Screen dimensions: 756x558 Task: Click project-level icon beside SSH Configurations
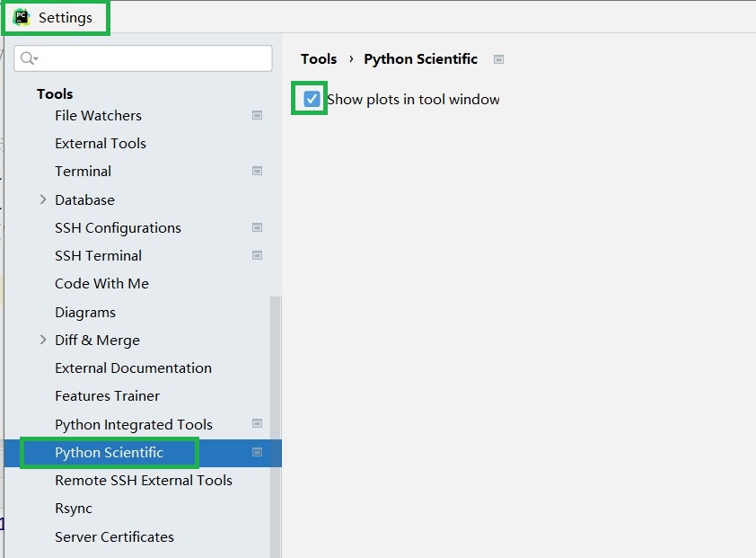tap(257, 227)
